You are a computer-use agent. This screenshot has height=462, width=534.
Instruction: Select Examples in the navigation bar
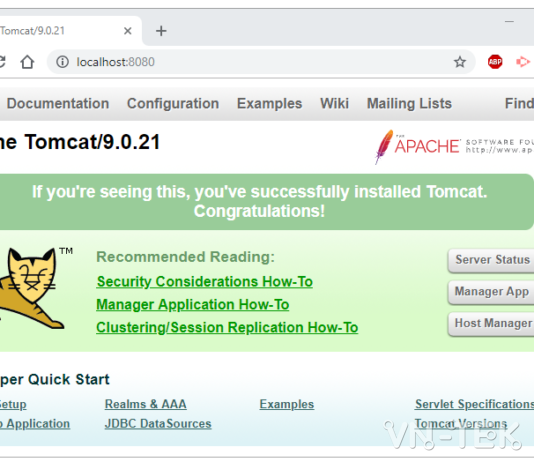point(269,103)
